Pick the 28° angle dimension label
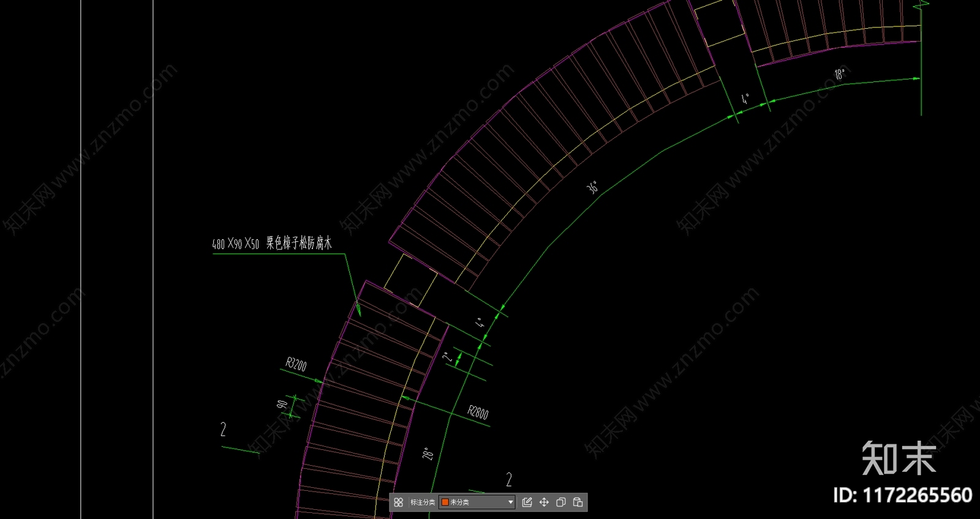This screenshot has width=980, height=519. (x=428, y=454)
